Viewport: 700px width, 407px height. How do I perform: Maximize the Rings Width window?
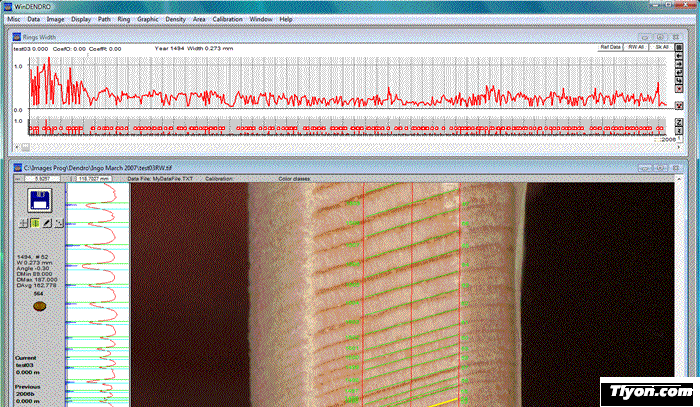point(660,37)
